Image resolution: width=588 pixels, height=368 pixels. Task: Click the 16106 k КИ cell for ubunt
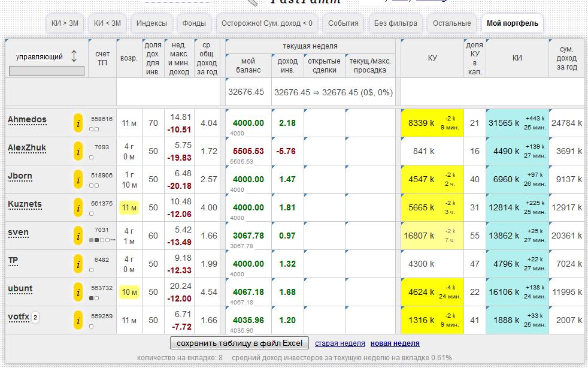tap(517, 292)
